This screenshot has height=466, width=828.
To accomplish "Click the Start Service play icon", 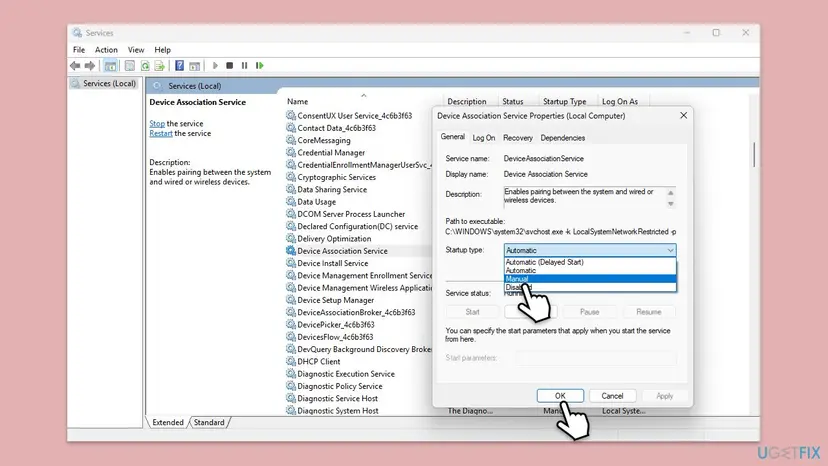I will point(215,66).
